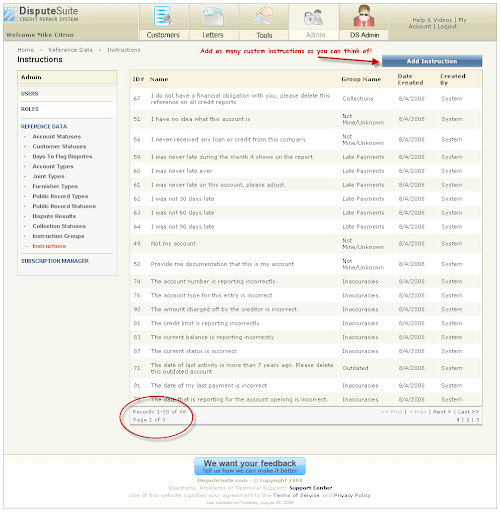Open the Privacy Policy link
The width and height of the screenshot is (500, 512).
[x=352, y=495]
